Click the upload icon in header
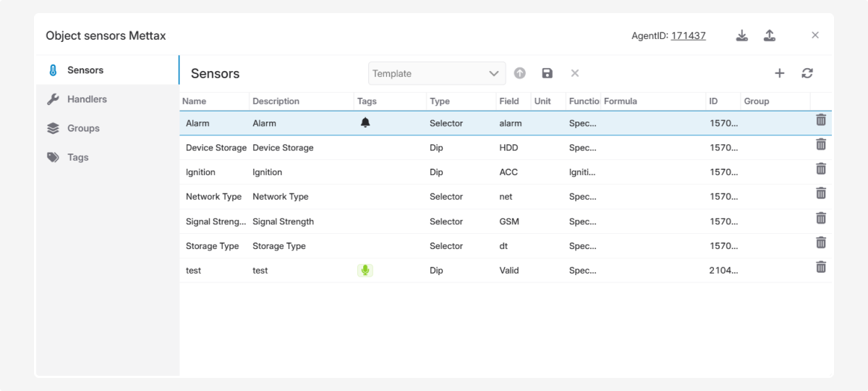This screenshot has height=391, width=868. click(x=770, y=35)
